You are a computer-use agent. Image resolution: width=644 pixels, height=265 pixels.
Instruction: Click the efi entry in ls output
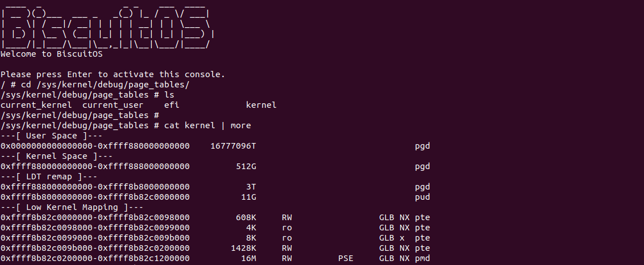coord(172,105)
